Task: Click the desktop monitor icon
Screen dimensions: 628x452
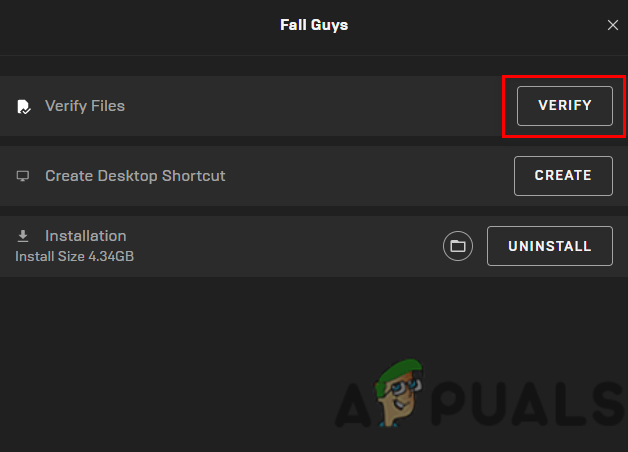Action: click(23, 176)
